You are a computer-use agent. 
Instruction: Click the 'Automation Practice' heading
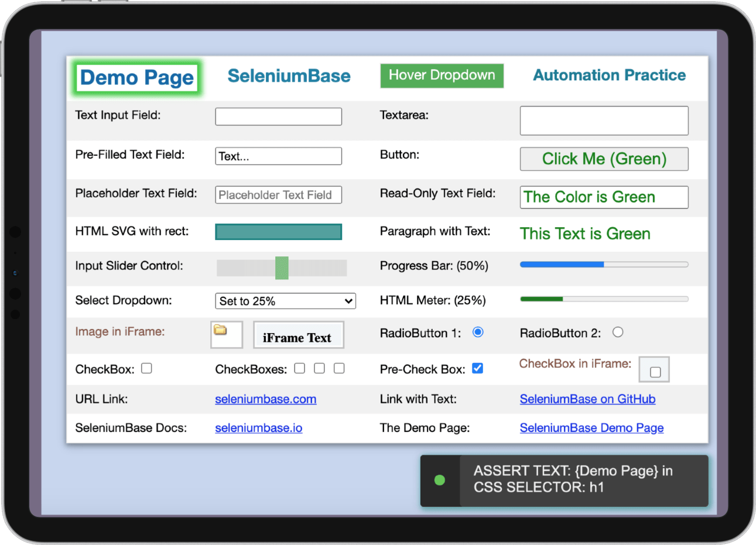pos(609,75)
